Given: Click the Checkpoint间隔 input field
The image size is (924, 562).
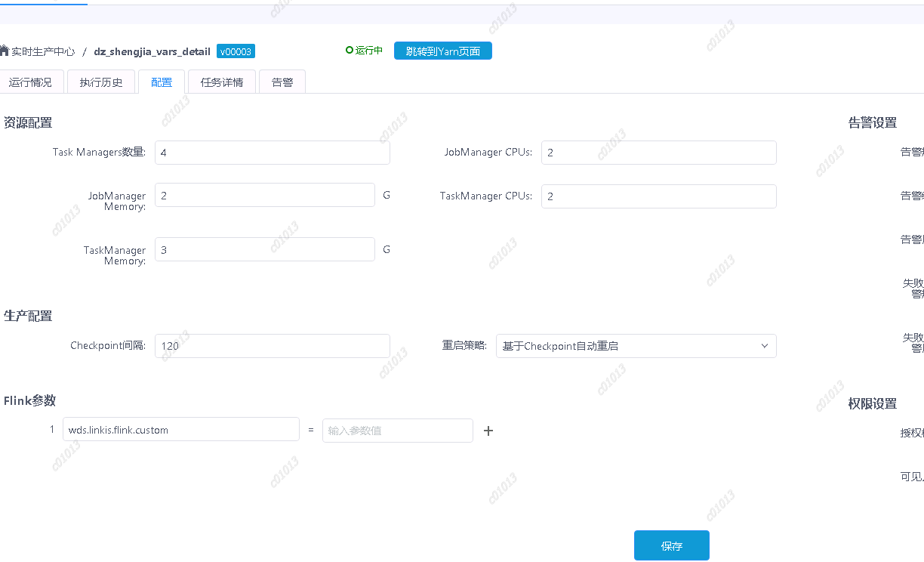Looking at the screenshot, I should [x=272, y=346].
